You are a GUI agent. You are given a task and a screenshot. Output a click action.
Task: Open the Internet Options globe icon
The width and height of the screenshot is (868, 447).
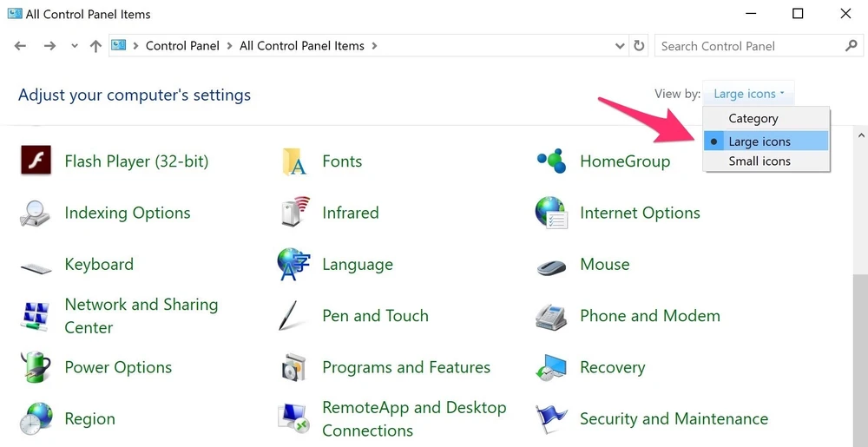pos(551,213)
